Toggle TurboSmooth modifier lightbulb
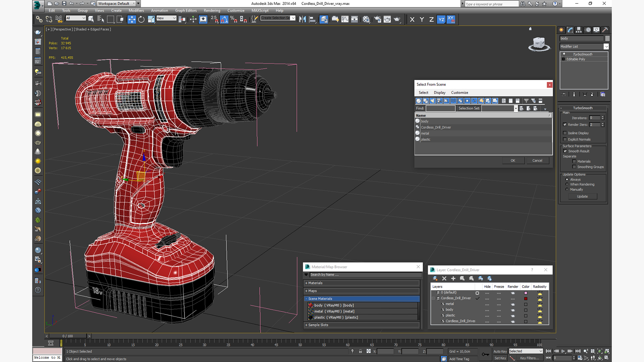The image size is (644, 362). (x=564, y=54)
